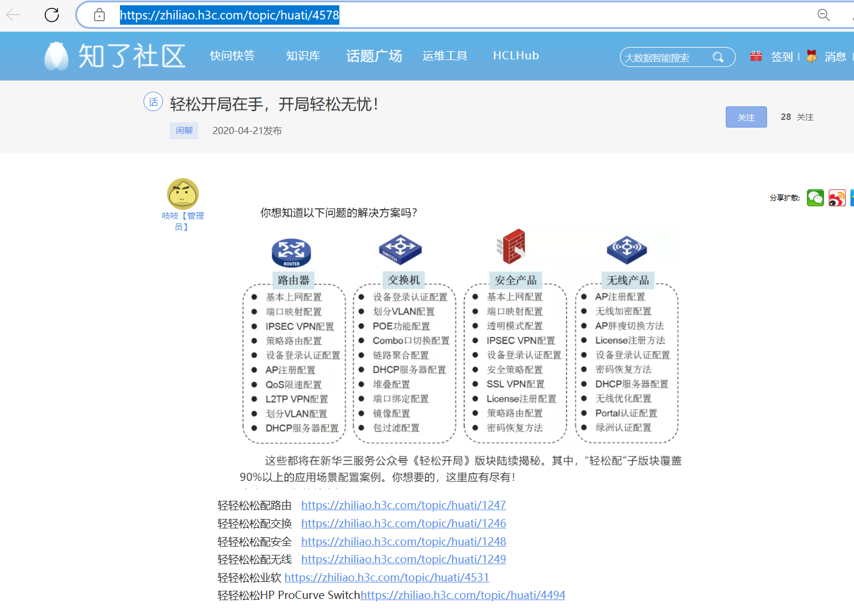
Task: Click the 2020-04-21发布 date text
Action: (247, 130)
